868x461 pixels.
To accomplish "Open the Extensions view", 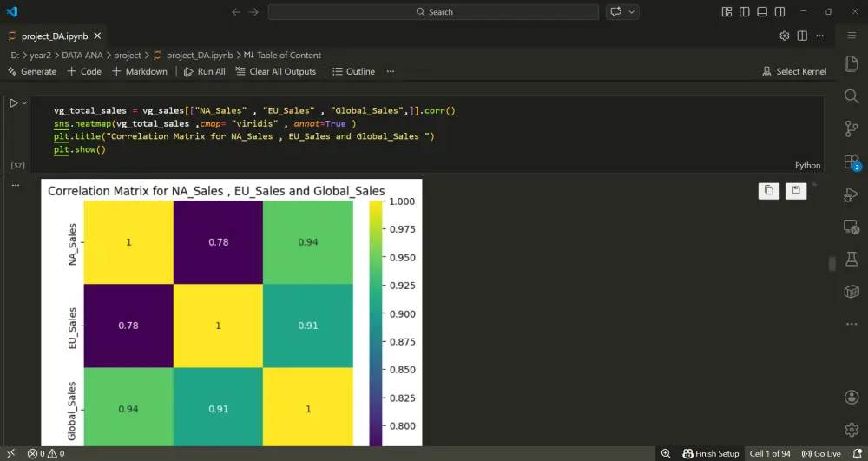I will 851,162.
